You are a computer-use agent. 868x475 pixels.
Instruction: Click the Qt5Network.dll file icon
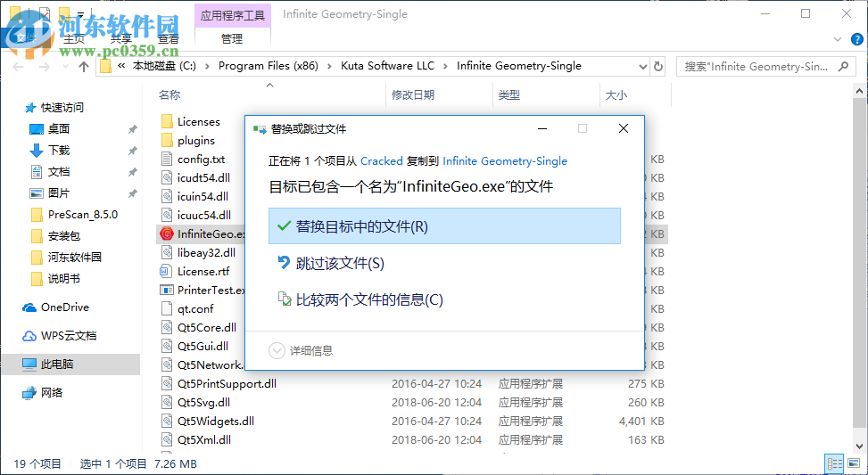(x=167, y=365)
